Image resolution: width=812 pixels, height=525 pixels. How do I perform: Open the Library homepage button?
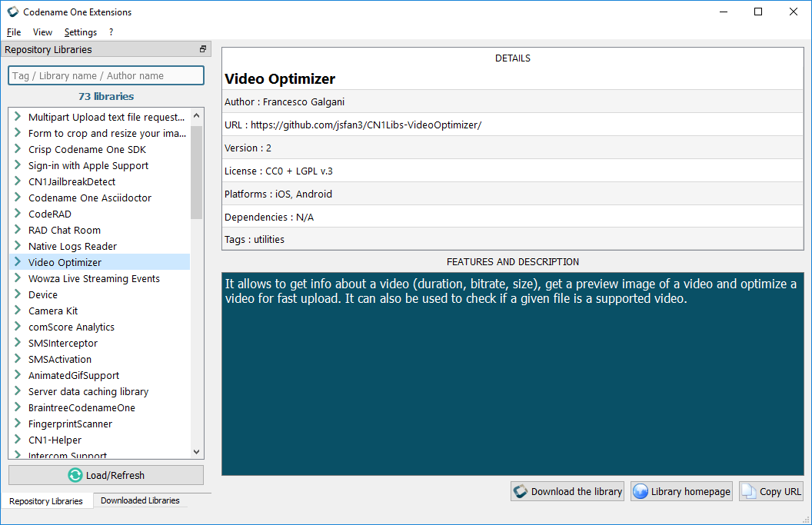(681, 491)
